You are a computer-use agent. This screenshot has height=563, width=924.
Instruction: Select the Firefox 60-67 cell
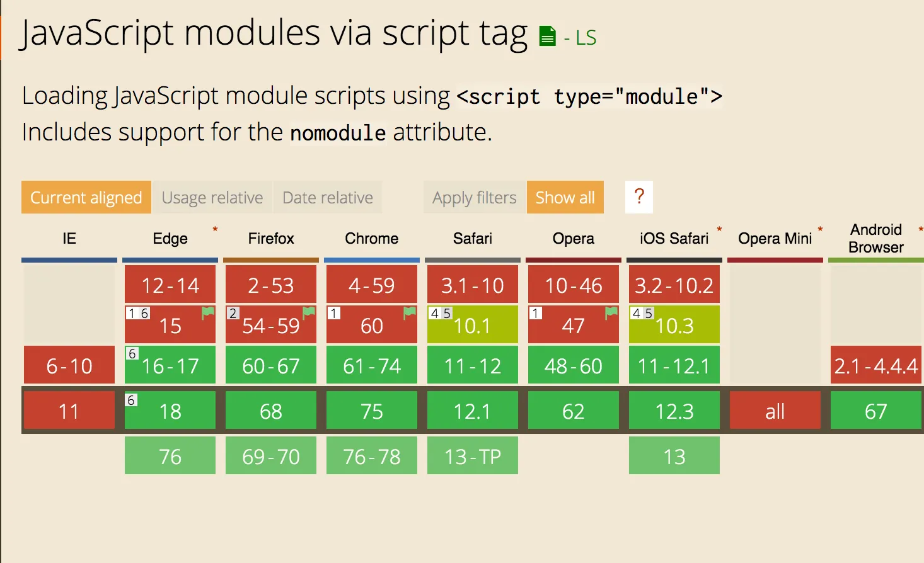point(271,365)
